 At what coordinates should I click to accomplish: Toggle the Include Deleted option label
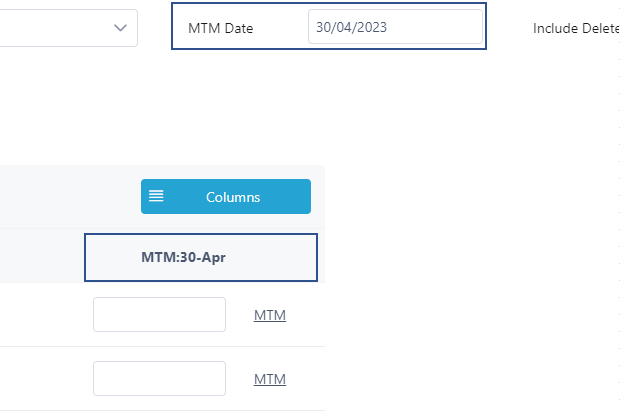pos(576,28)
